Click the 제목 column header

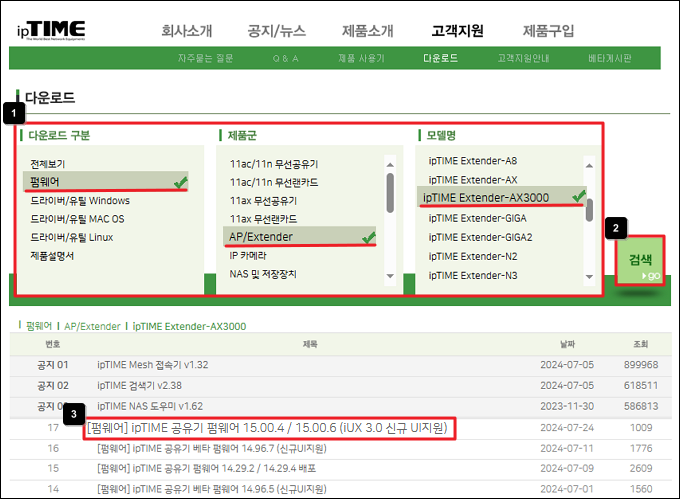(310, 344)
